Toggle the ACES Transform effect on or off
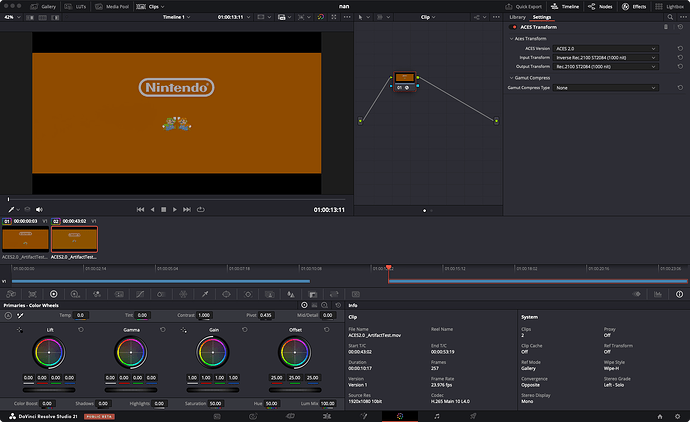 tap(514, 27)
